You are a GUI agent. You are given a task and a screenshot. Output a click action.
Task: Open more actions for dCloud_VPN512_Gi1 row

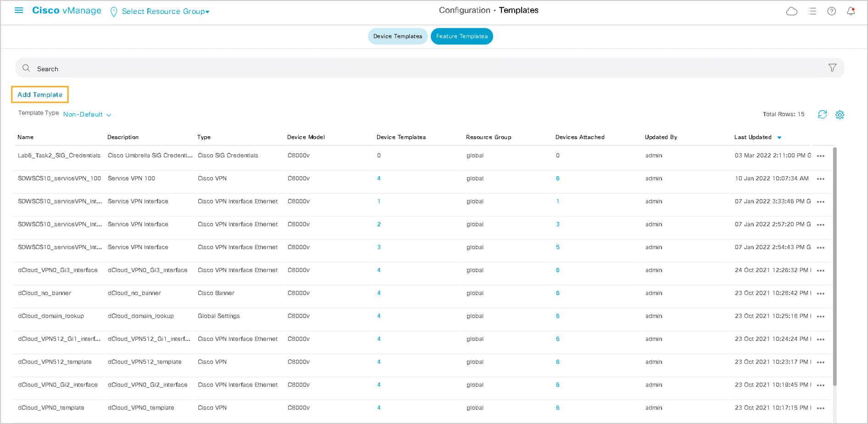click(x=821, y=340)
